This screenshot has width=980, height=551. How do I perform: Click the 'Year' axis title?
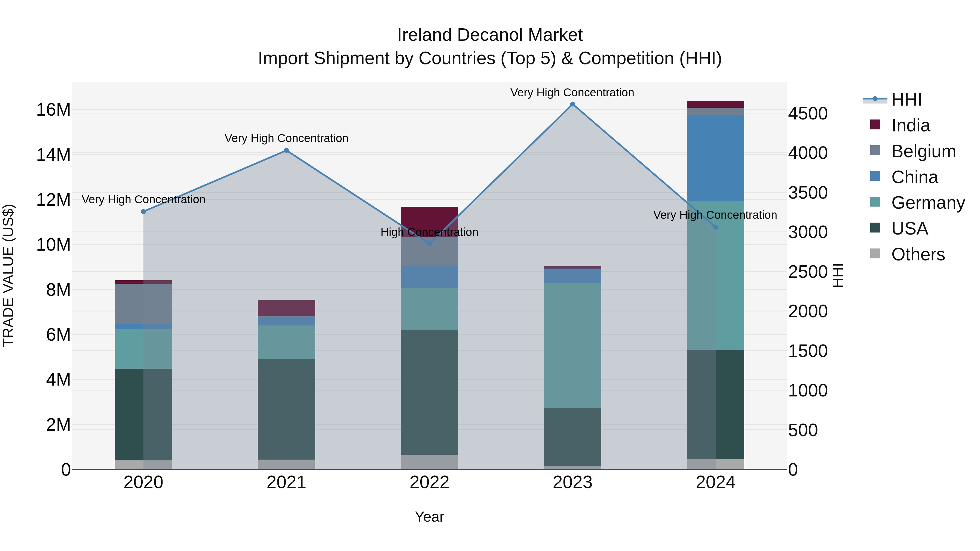tap(430, 517)
